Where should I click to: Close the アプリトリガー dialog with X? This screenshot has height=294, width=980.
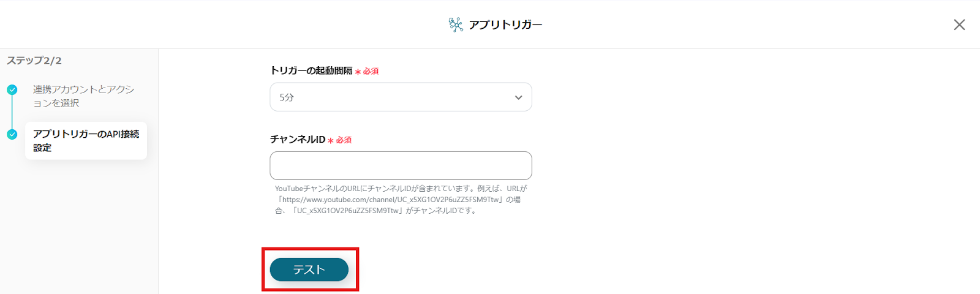[959, 24]
